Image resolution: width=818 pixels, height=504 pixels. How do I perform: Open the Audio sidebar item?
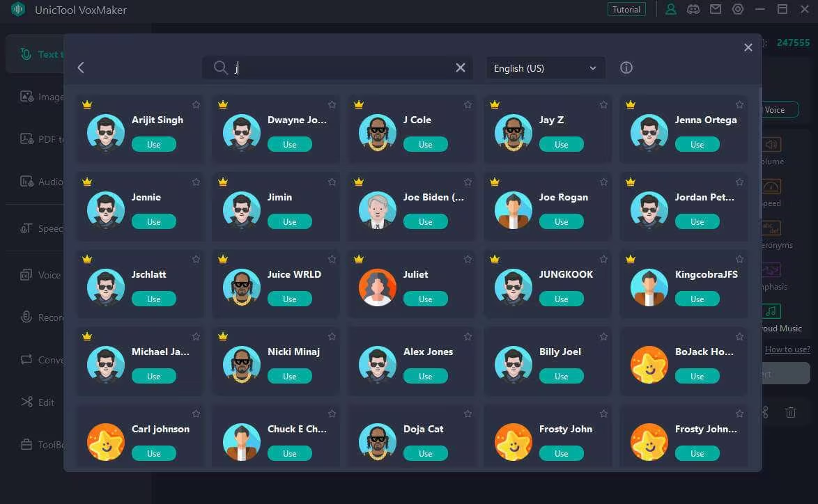[x=42, y=182]
